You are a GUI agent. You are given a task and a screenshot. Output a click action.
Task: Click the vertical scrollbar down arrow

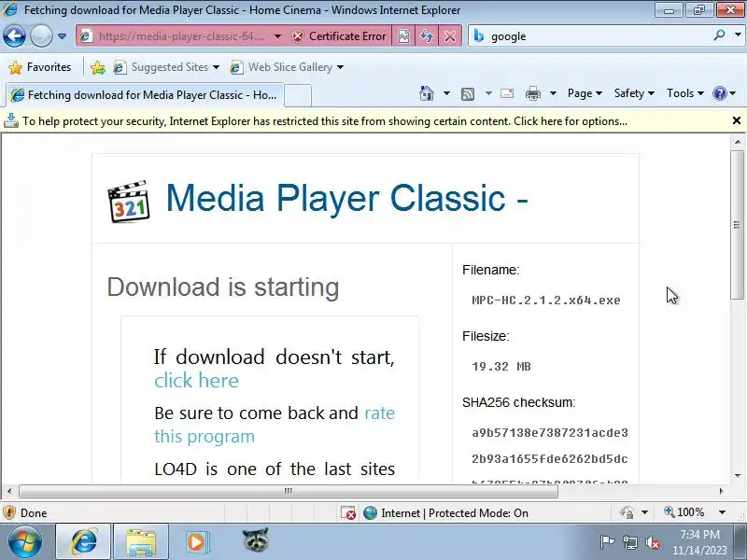tap(737, 476)
